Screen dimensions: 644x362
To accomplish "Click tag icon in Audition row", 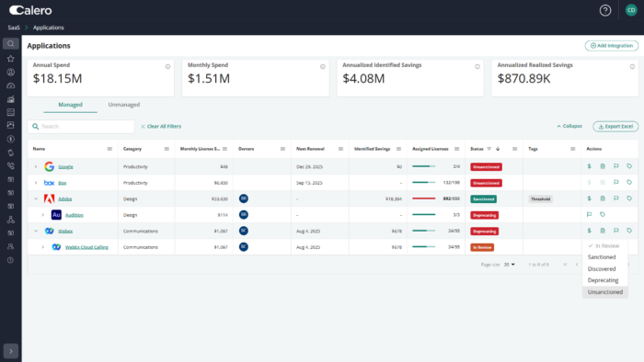I will coord(603,214).
